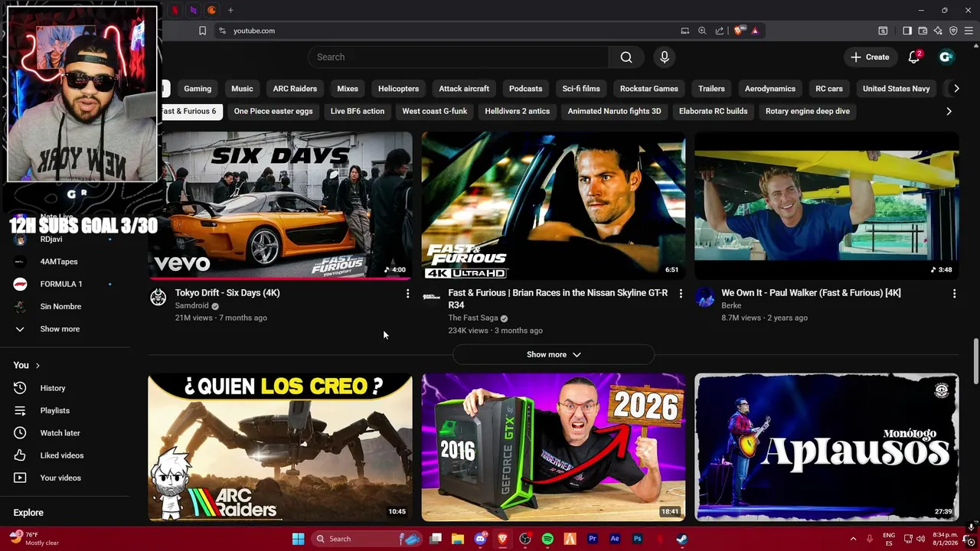Expand Show more in subscriptions list

point(60,329)
